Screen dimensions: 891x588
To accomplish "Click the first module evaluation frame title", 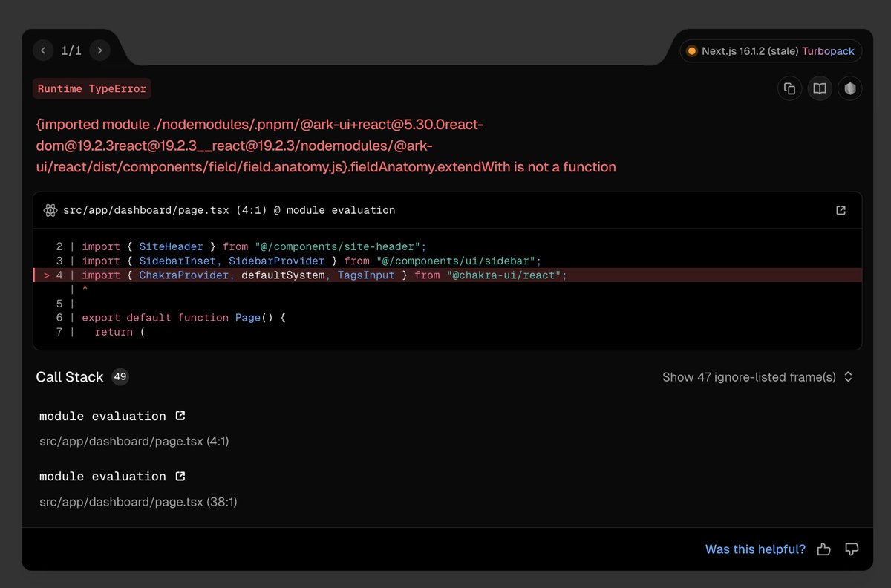I will coord(102,416).
